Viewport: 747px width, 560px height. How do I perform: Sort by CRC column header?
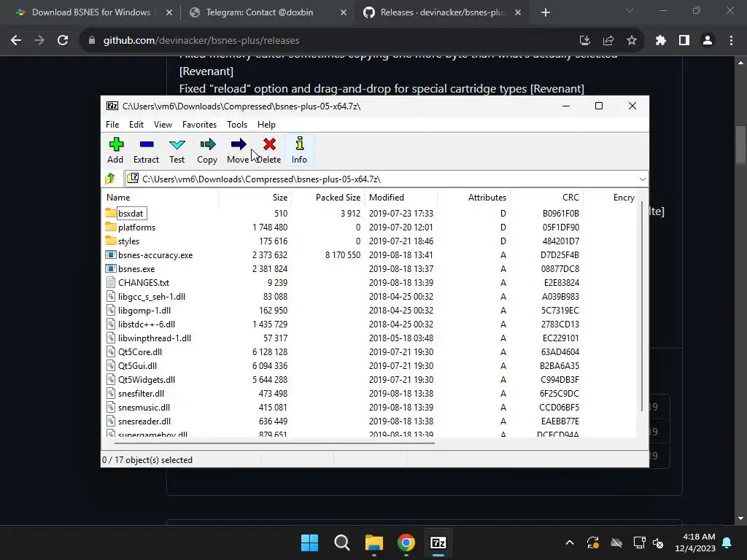click(x=547, y=197)
